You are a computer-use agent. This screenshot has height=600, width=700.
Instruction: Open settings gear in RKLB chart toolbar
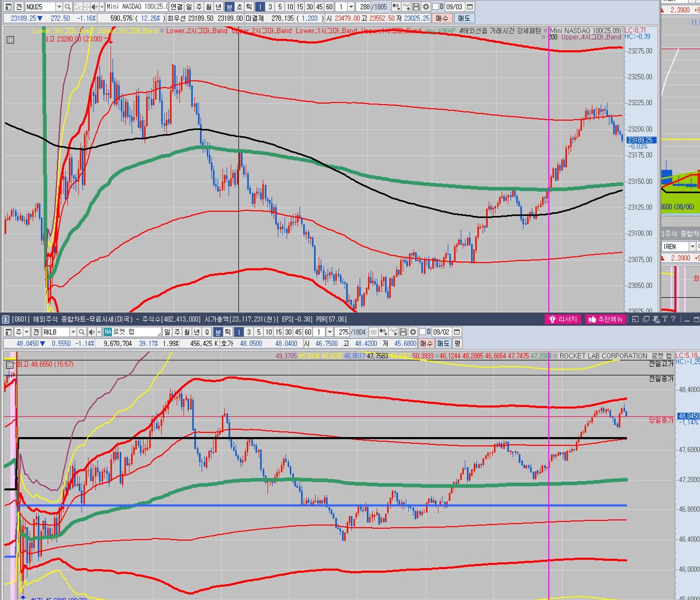[x=413, y=332]
